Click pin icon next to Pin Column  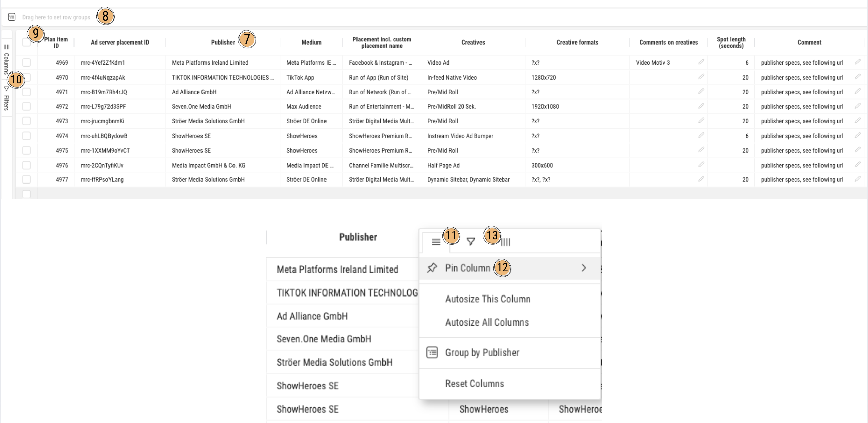[x=432, y=268]
